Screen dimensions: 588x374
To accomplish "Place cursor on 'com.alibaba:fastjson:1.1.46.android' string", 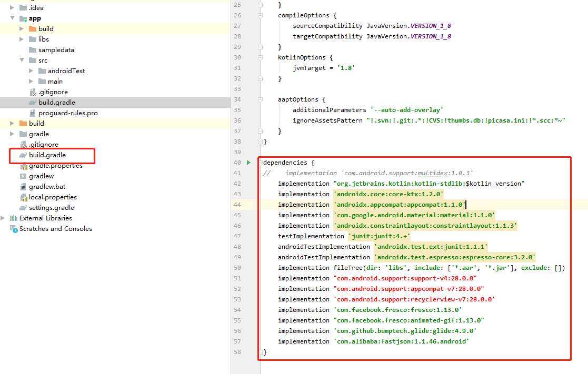I will (x=401, y=341).
